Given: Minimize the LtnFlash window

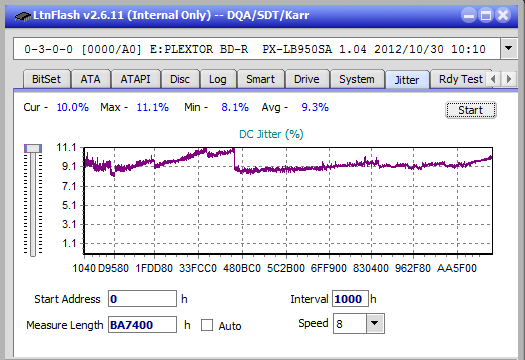Looking at the screenshot, I should 469,15.
